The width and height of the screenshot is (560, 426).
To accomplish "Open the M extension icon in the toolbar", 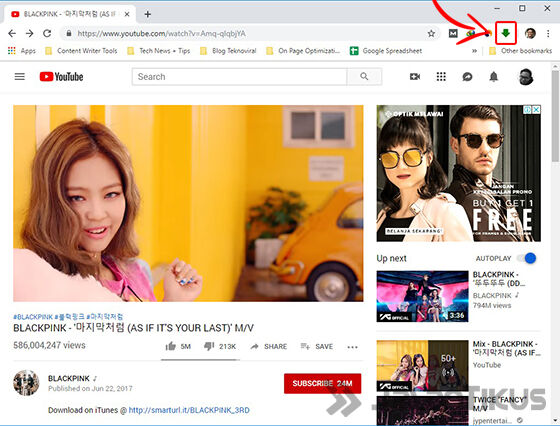I will pos(453,34).
